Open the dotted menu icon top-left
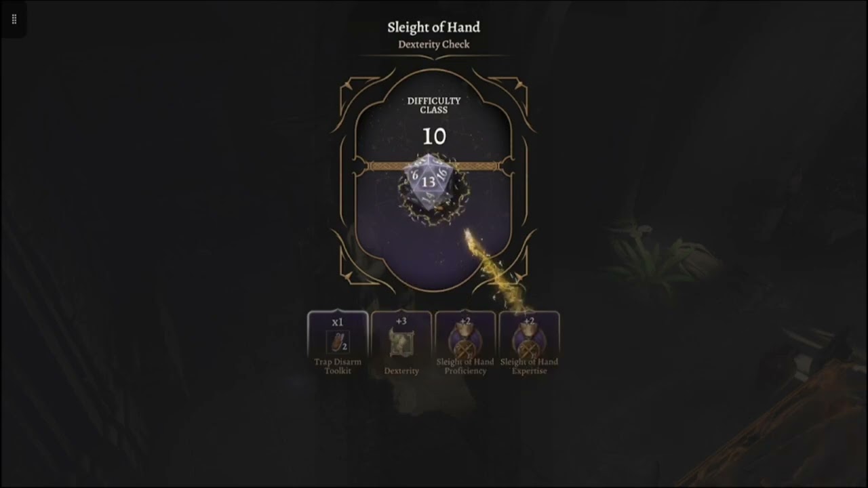This screenshot has height=488, width=868. point(14,19)
